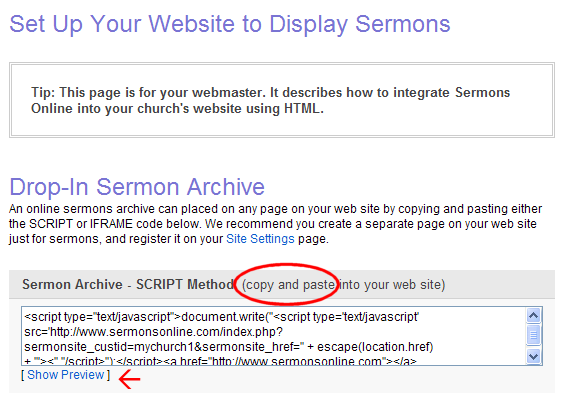
Task: Click the word 'IFRAME' in the description
Action: 111,224
